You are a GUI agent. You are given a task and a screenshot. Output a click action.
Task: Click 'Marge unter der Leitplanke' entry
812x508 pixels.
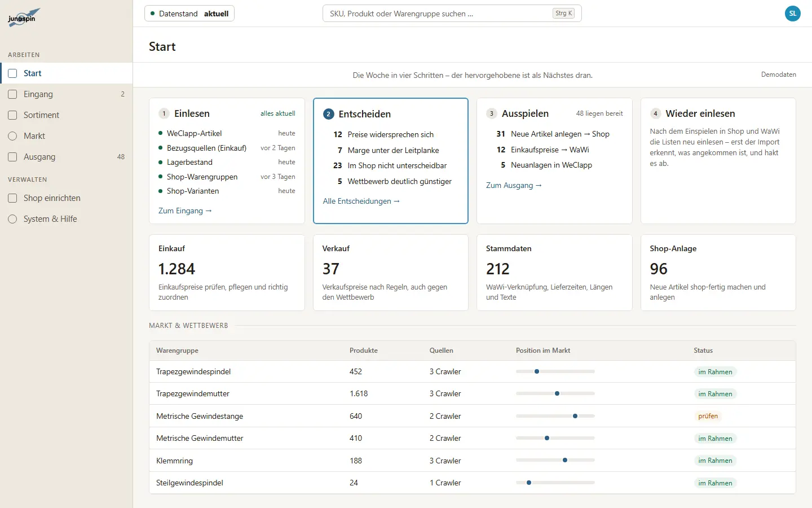pyautogui.click(x=393, y=150)
